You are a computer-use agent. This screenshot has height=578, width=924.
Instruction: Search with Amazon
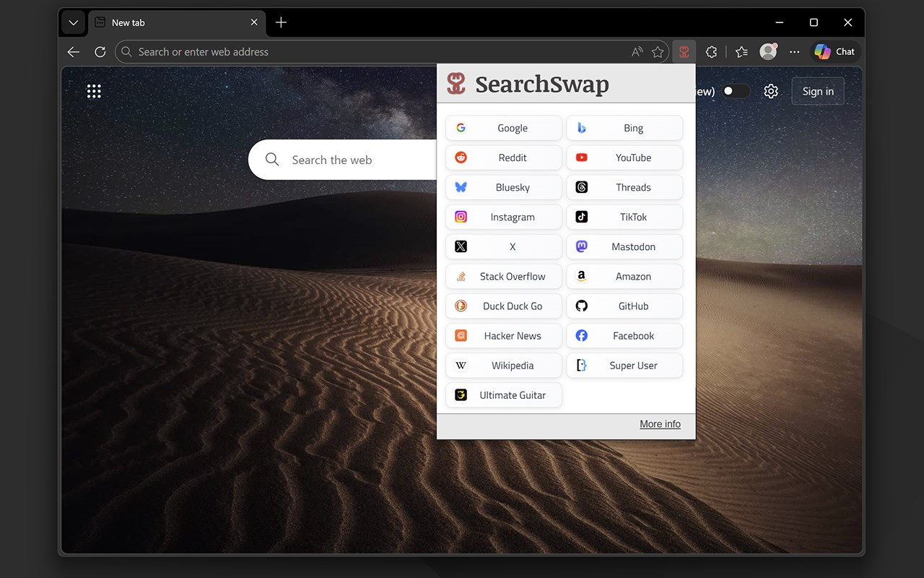tap(624, 276)
